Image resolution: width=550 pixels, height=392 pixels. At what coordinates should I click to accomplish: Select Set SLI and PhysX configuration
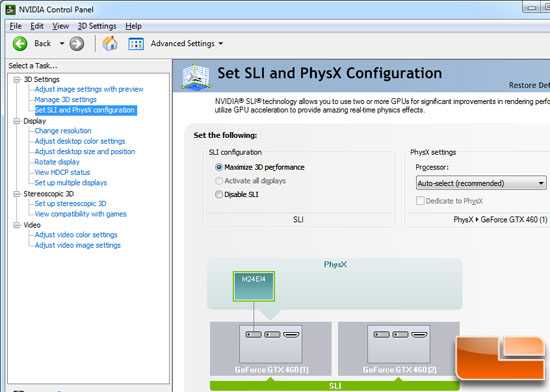(86, 110)
